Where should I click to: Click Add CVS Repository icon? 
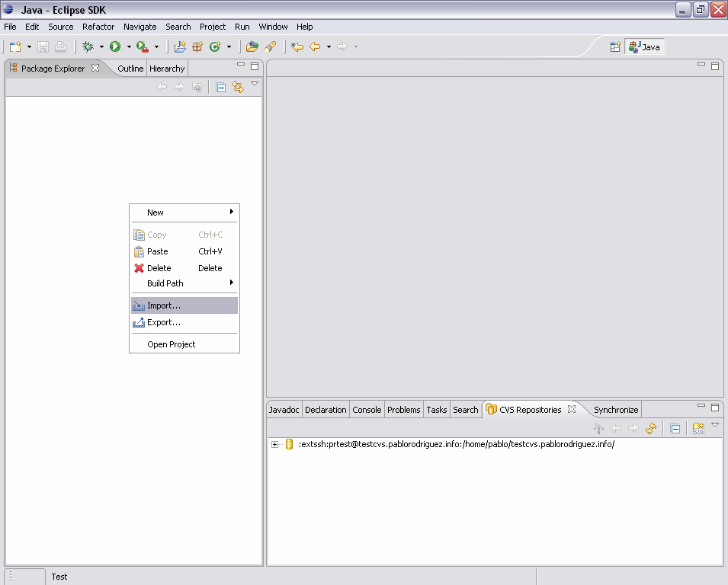click(698, 429)
